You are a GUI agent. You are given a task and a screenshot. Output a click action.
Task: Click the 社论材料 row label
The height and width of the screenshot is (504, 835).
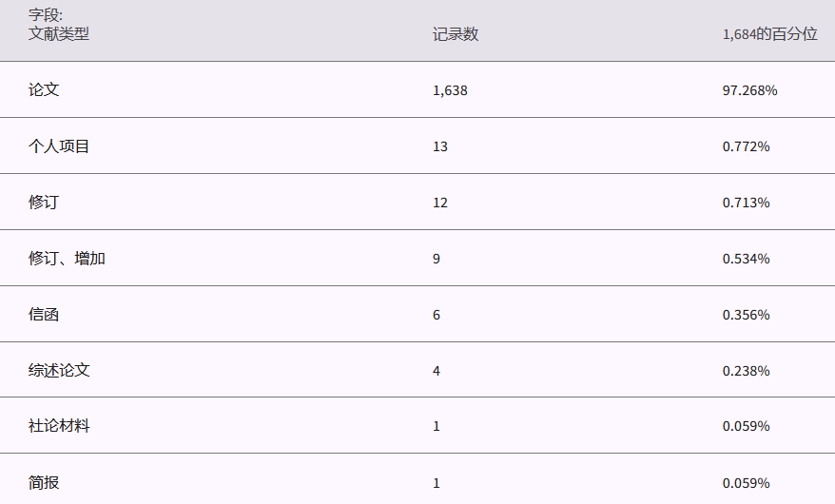59,426
